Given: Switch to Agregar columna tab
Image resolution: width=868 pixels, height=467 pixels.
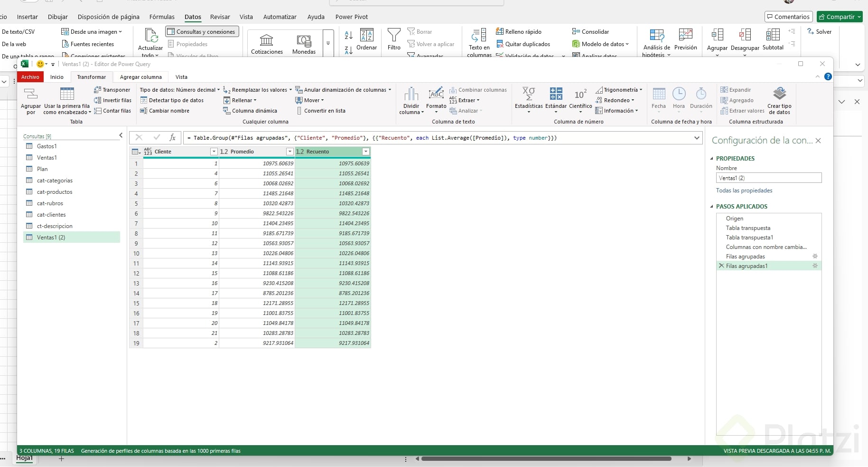Looking at the screenshot, I should 140,77.
